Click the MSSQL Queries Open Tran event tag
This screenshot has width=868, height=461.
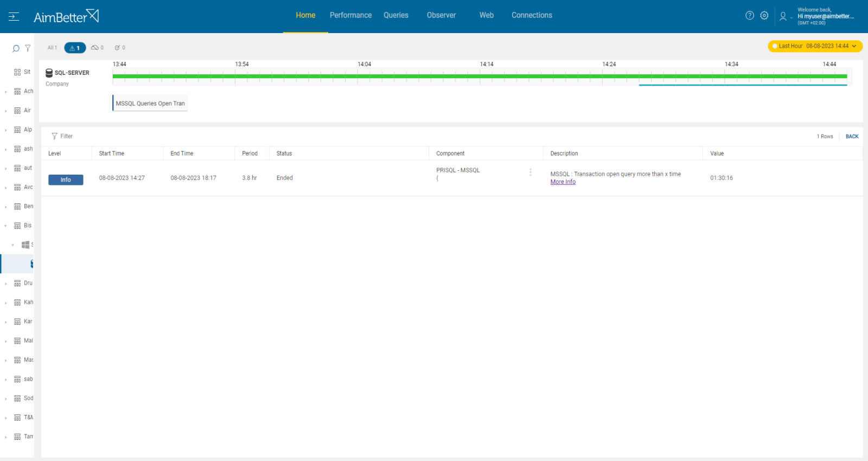click(150, 104)
